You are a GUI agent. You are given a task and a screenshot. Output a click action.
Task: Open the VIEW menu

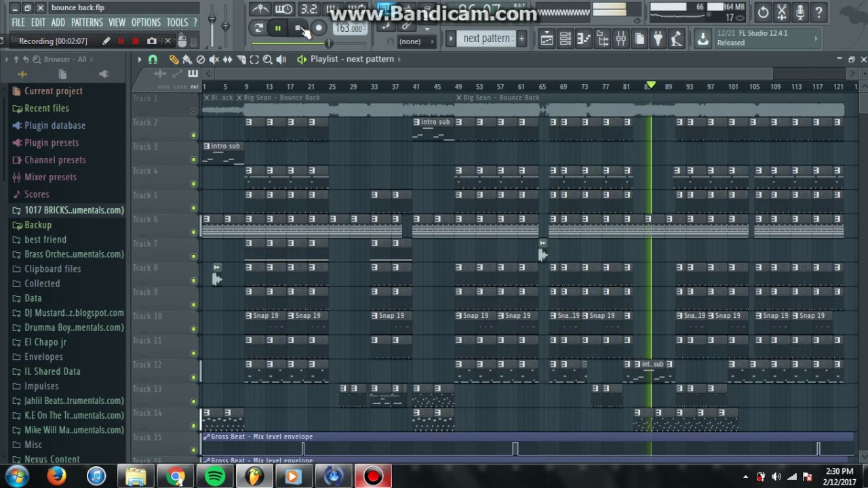(117, 23)
